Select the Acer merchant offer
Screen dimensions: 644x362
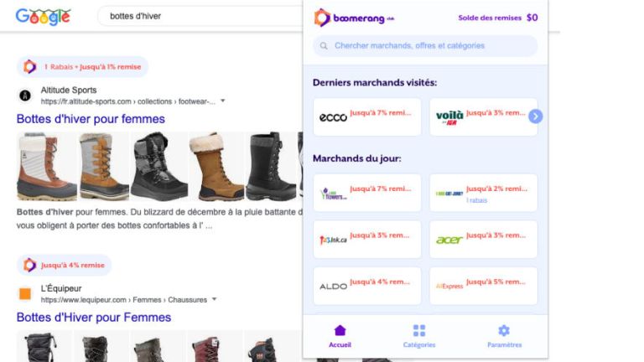(483, 240)
